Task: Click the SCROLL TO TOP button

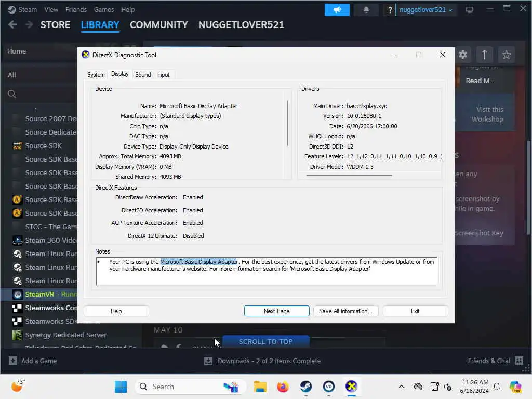Action: 265,341
